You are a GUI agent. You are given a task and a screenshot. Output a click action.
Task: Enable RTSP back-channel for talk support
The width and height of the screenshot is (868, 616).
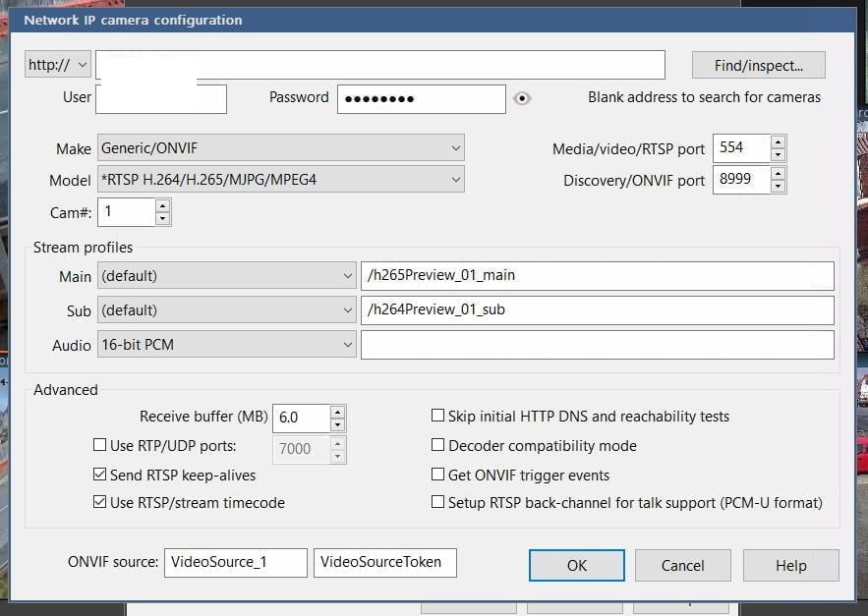click(438, 502)
